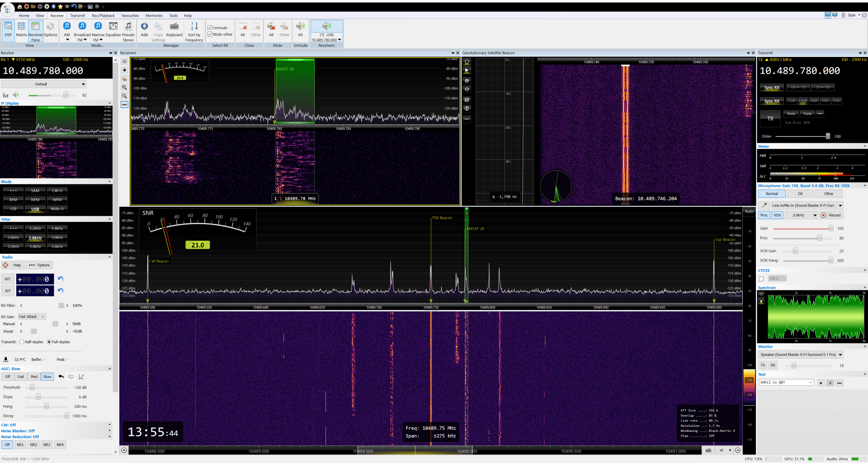Select the Half-duplex transmit radio button
The height and width of the screenshot is (463, 868).
[22, 342]
